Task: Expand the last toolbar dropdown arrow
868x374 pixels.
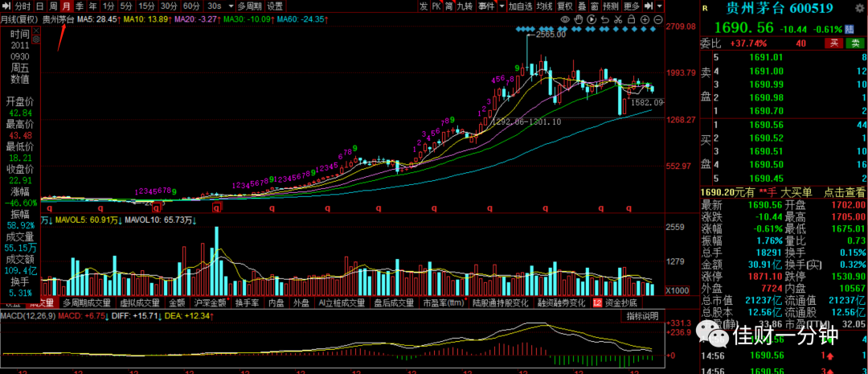Action: (660, 6)
